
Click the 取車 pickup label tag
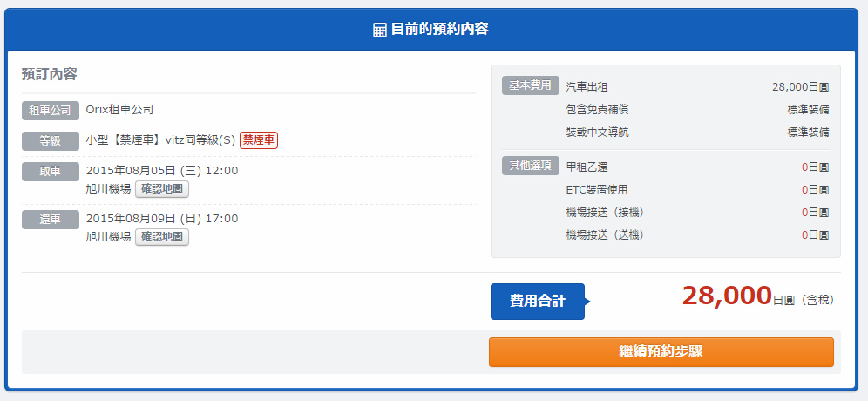coord(51,172)
